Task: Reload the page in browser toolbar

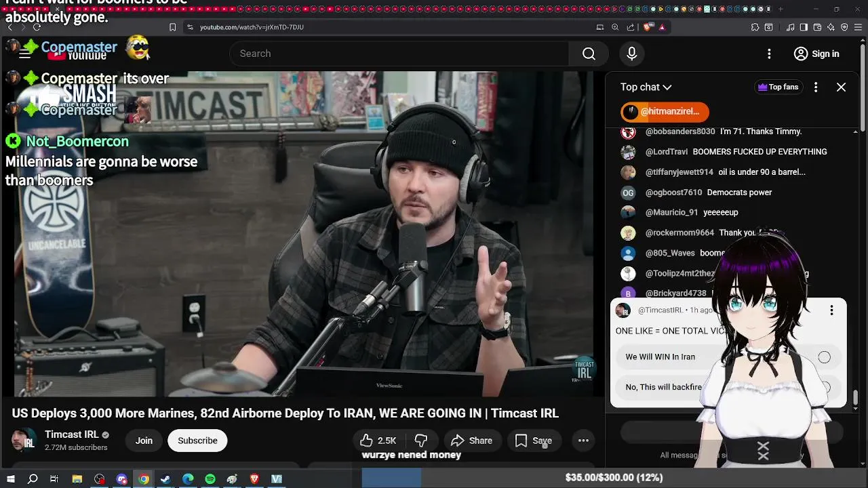Action: click(x=37, y=27)
